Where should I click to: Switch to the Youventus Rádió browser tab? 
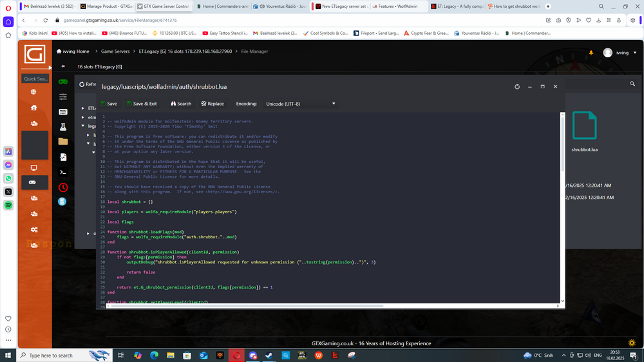(x=279, y=6)
